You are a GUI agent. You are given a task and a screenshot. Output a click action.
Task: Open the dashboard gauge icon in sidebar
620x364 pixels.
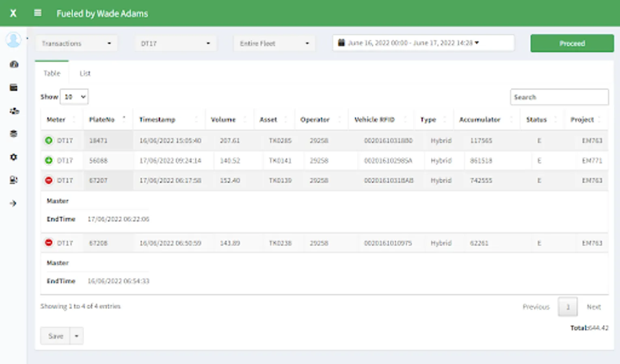pos(14,64)
